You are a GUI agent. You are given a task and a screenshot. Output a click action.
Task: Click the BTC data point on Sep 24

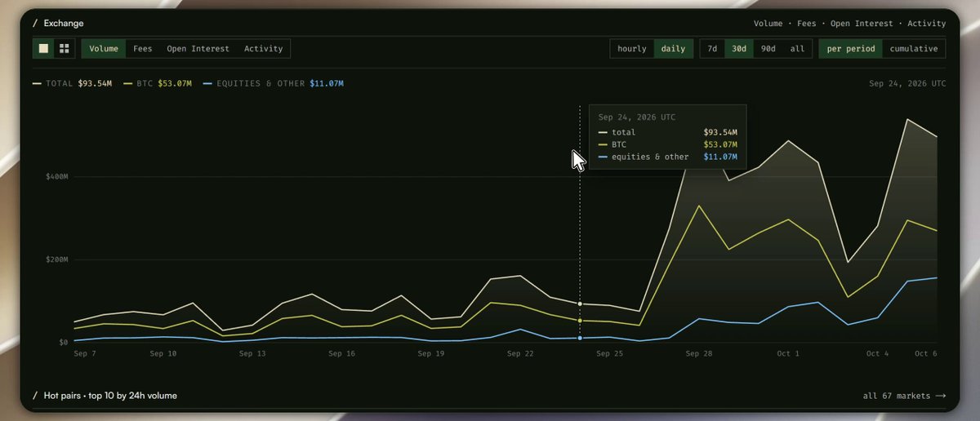tap(580, 321)
